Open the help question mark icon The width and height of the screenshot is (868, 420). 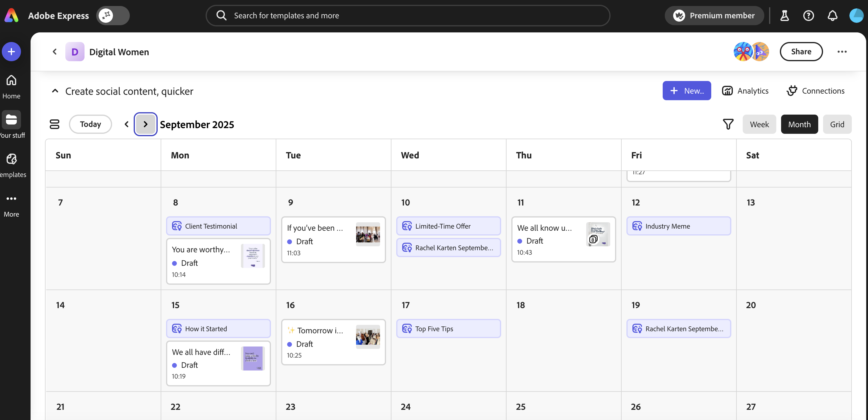point(808,16)
